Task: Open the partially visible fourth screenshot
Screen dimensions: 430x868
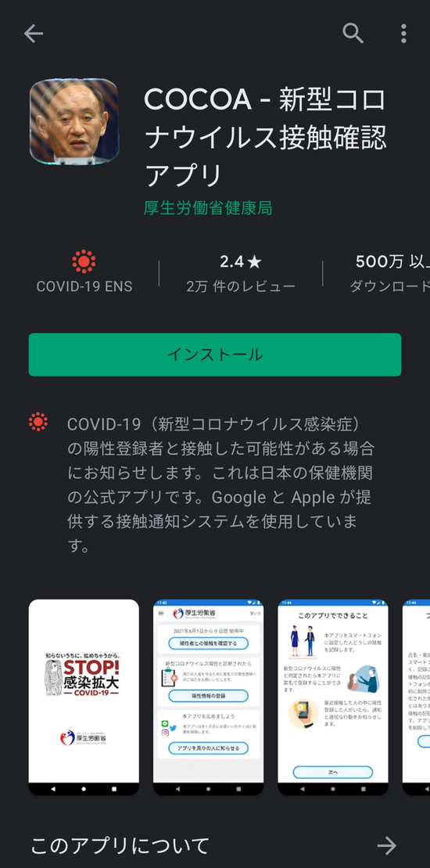Action: tap(416, 697)
